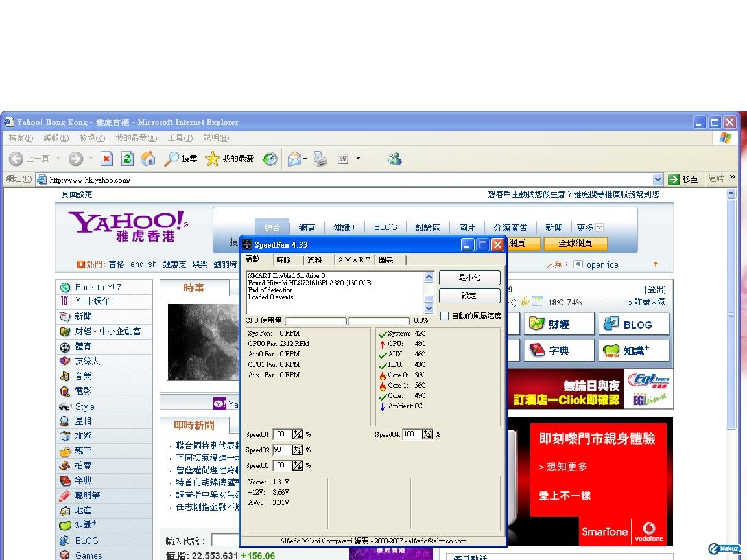Expand the IE toolbar chevron after 連結
This screenshot has width=747, height=560.
point(733,177)
